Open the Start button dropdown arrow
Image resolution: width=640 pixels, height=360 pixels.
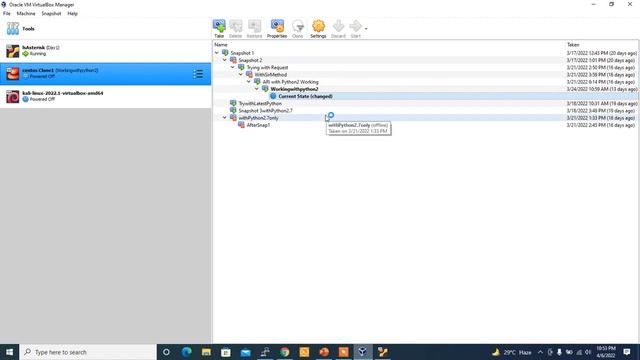366,29
